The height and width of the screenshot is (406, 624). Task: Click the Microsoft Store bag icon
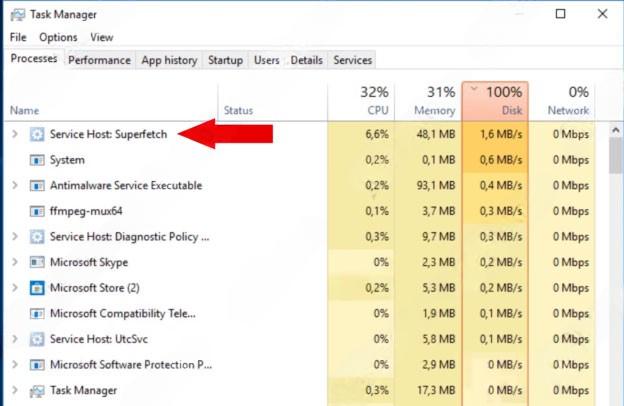tap(37, 288)
